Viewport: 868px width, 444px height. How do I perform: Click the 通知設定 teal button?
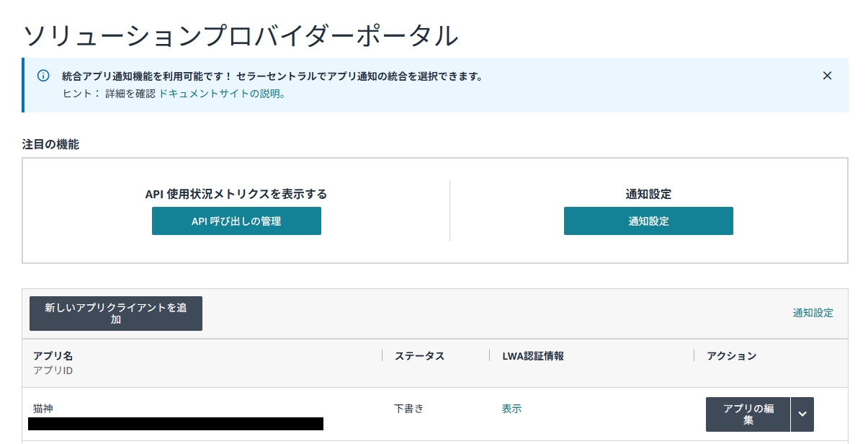point(648,221)
